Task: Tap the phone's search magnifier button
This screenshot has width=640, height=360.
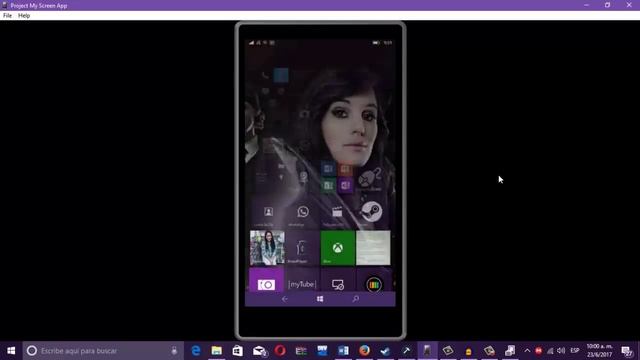Action: click(356, 299)
